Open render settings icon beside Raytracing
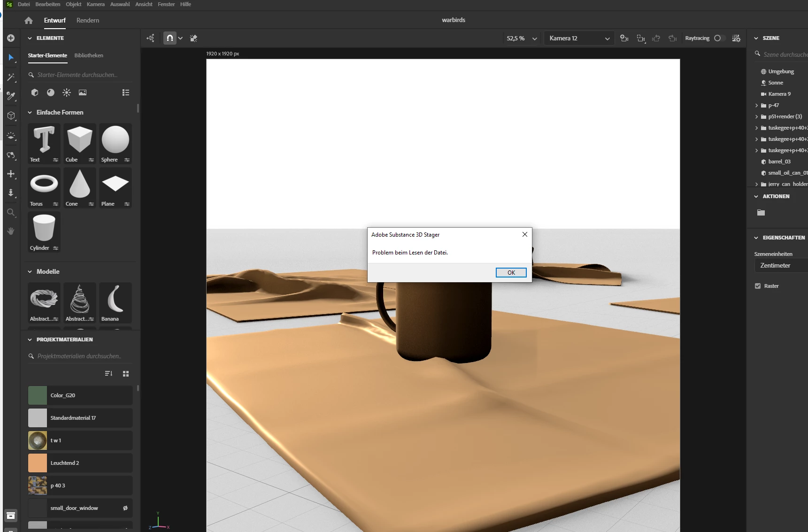The width and height of the screenshot is (808, 532). [x=736, y=38]
